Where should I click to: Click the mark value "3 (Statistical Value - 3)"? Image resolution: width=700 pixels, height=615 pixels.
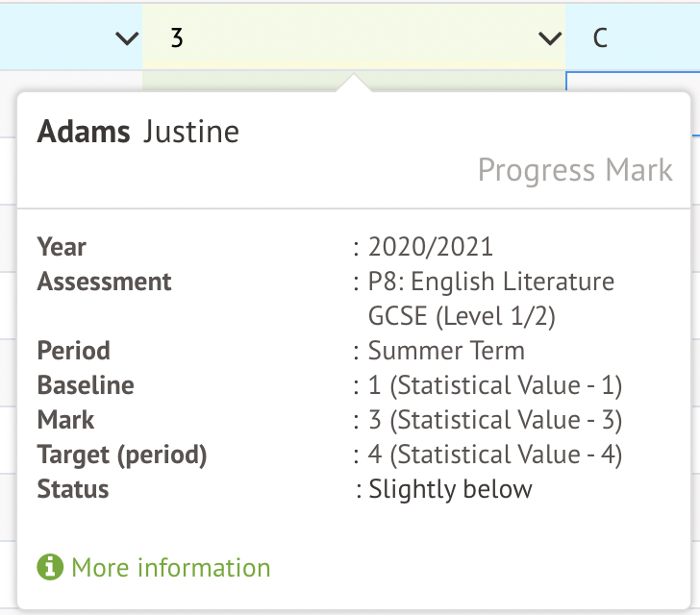(x=495, y=420)
